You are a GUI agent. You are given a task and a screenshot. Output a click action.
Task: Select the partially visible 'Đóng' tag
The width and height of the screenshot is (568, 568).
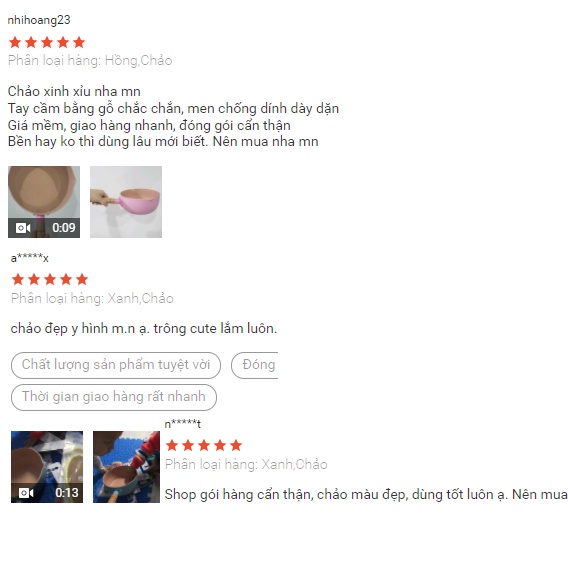255,365
